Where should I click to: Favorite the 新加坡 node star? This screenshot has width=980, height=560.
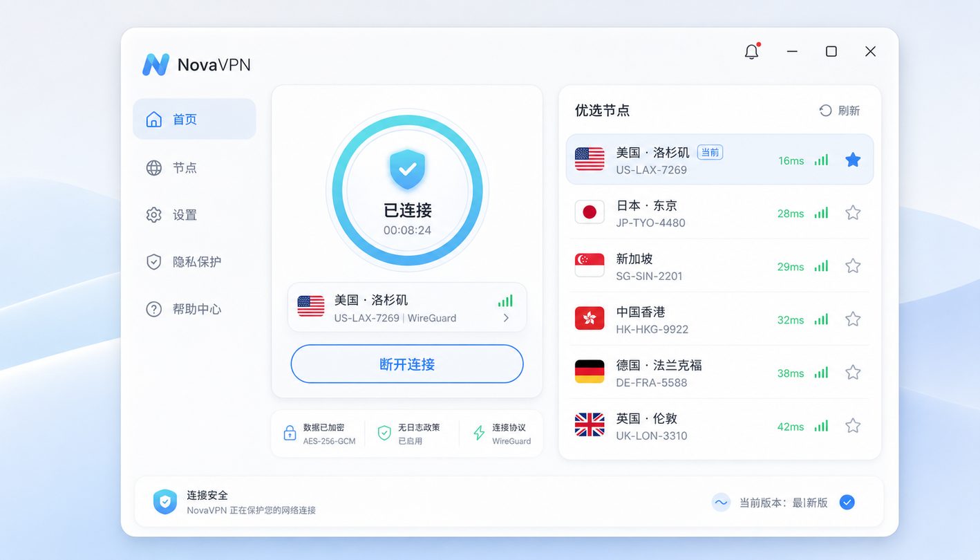tap(853, 266)
